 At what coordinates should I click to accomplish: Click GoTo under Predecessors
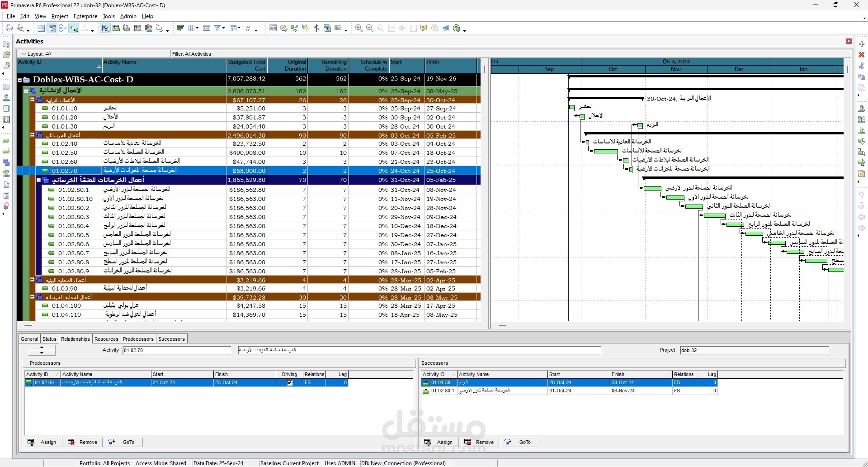click(123, 442)
